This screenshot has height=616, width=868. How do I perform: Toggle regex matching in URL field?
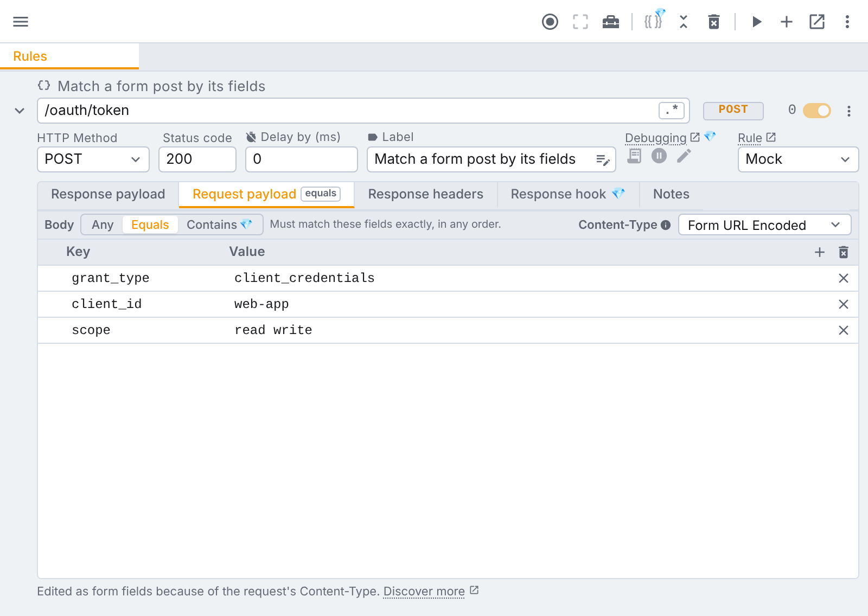[x=672, y=111]
